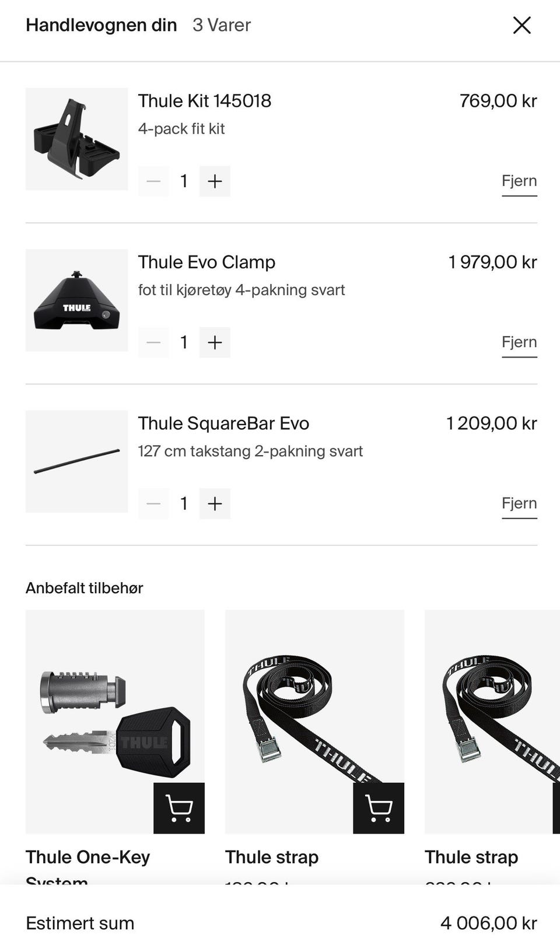Increase quantity of Thule Kit 145018
The image size is (560, 952).
click(215, 181)
